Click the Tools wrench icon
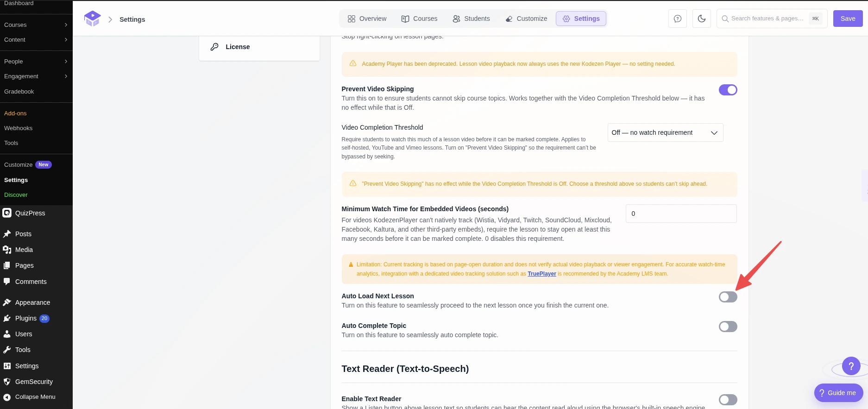Image resolution: width=868 pixels, height=409 pixels. 7,350
